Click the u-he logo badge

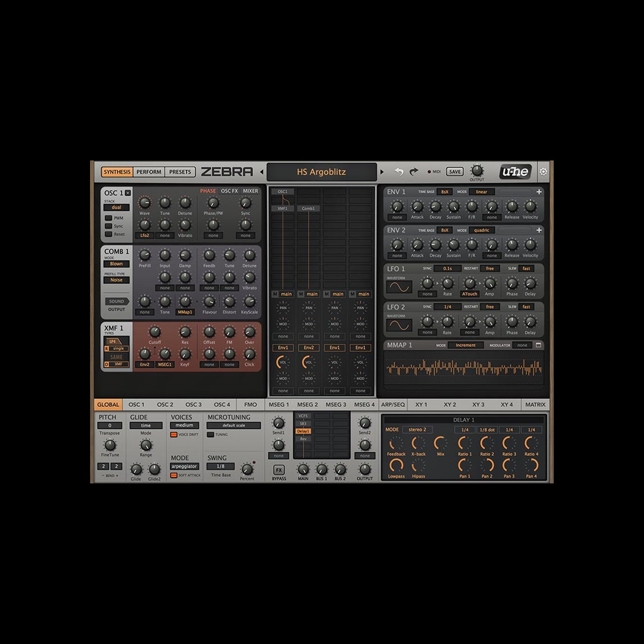click(516, 172)
